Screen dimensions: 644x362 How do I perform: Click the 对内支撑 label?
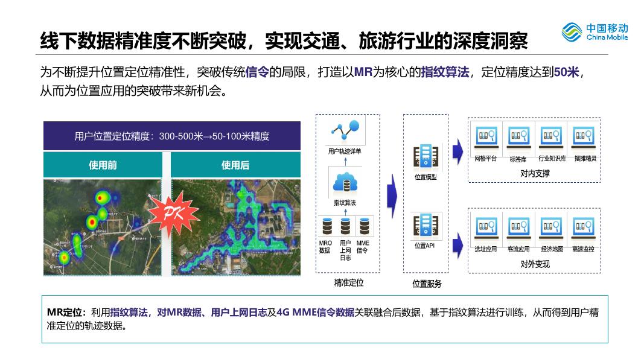coord(535,174)
